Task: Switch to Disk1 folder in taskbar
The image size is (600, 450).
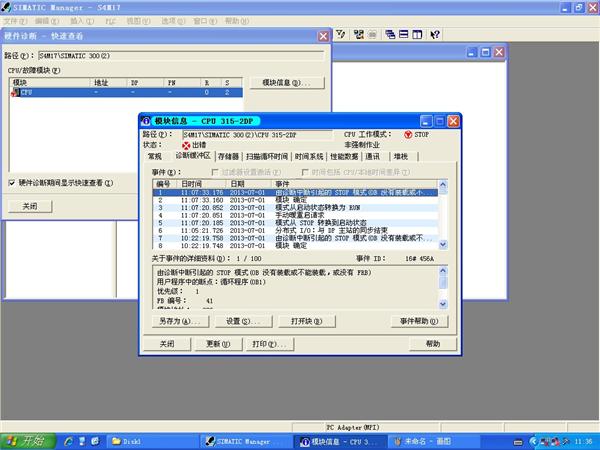Action: 152,441
